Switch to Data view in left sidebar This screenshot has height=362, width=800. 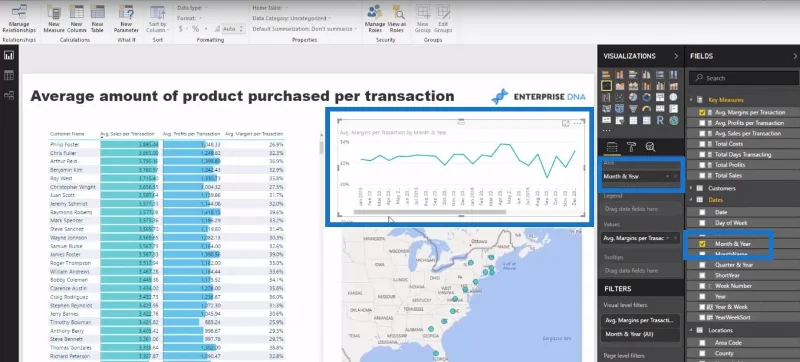[9, 75]
